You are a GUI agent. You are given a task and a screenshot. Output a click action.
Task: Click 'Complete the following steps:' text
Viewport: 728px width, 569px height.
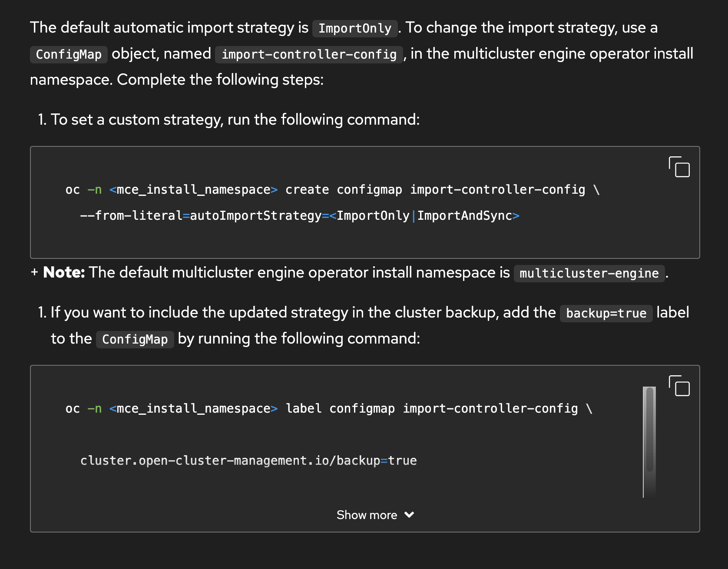click(x=220, y=80)
